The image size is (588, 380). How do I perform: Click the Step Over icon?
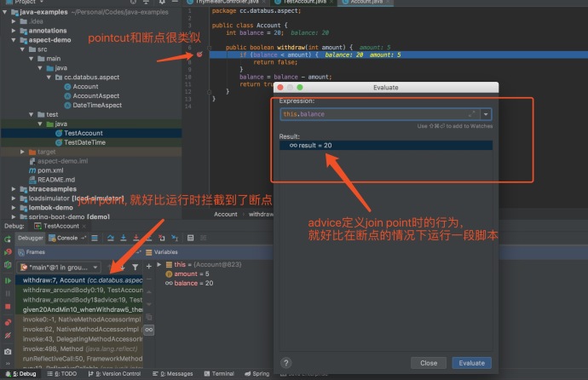111,238
